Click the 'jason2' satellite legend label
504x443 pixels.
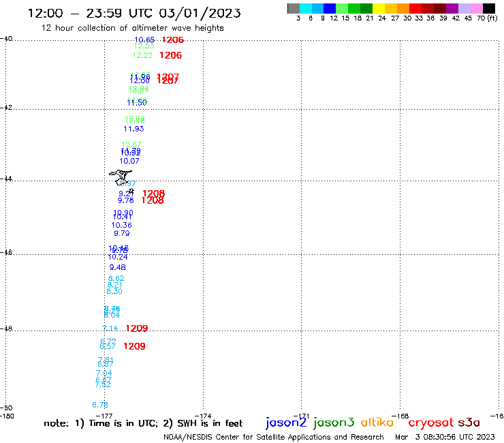click(x=286, y=423)
